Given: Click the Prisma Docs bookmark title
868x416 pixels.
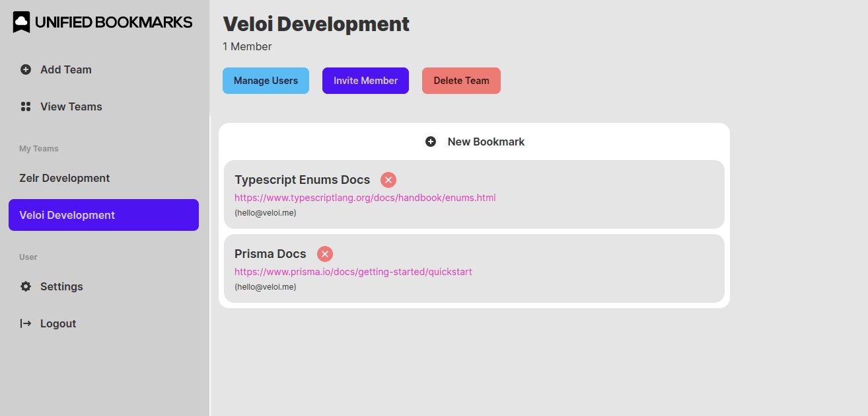Looking at the screenshot, I should coord(270,254).
